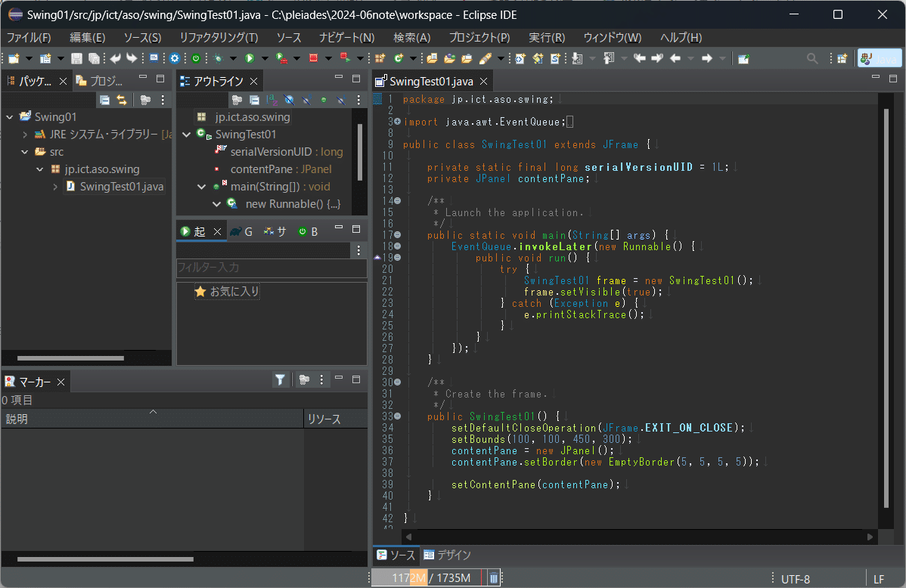Click the New Java Class toolbar icon
This screenshot has width=906, height=588.
(x=398, y=58)
